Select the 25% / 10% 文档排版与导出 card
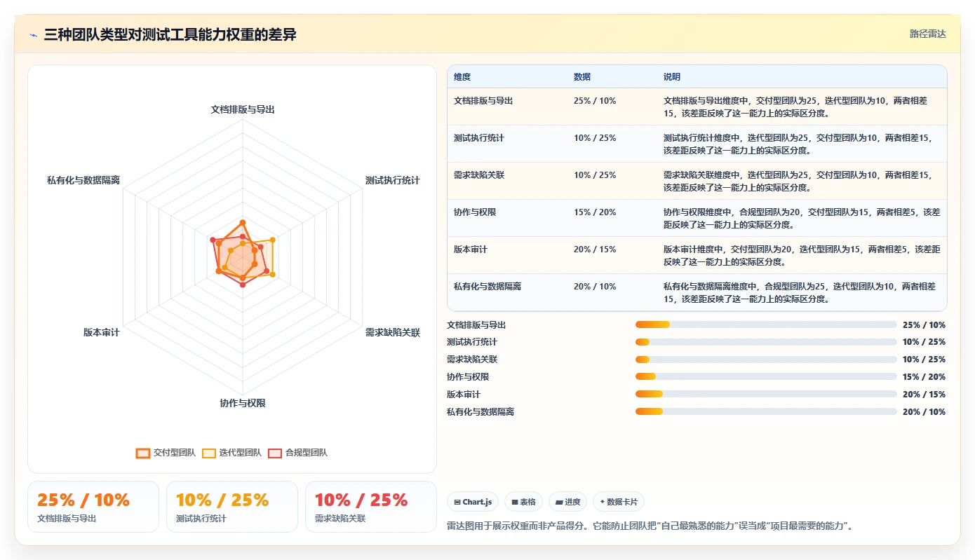The height and width of the screenshot is (560, 975). [93, 507]
